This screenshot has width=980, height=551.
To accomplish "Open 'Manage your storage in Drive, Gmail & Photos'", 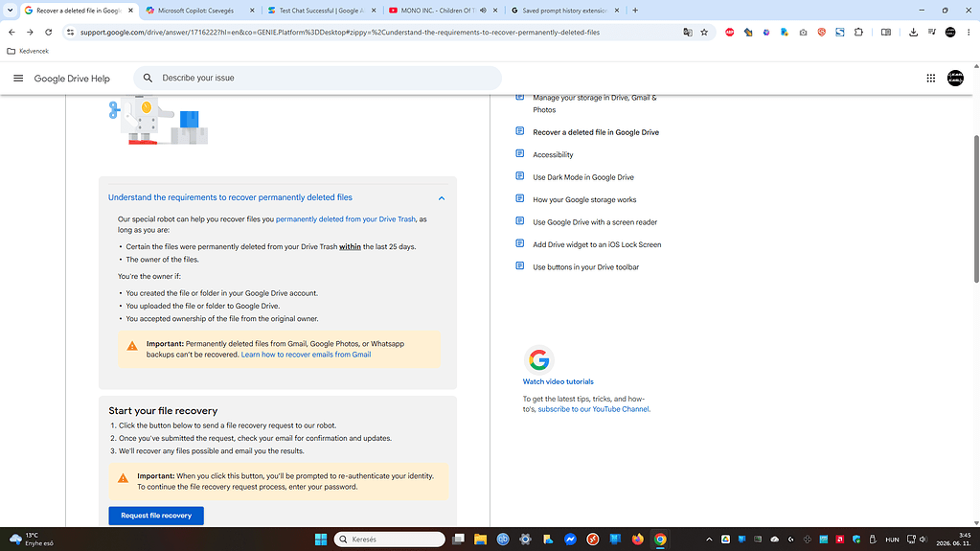I will click(x=594, y=103).
